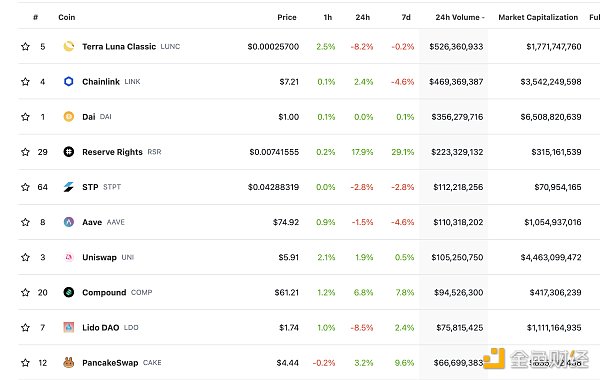Sort table by Price header
600x380 pixels.
pos(287,17)
